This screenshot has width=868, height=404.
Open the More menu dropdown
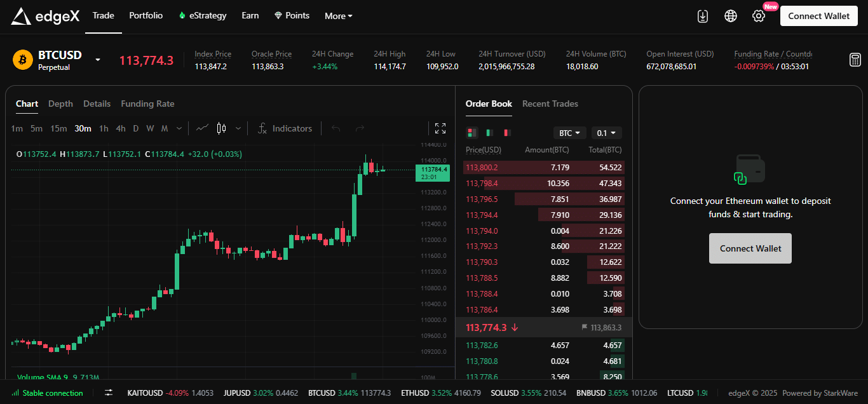point(339,16)
